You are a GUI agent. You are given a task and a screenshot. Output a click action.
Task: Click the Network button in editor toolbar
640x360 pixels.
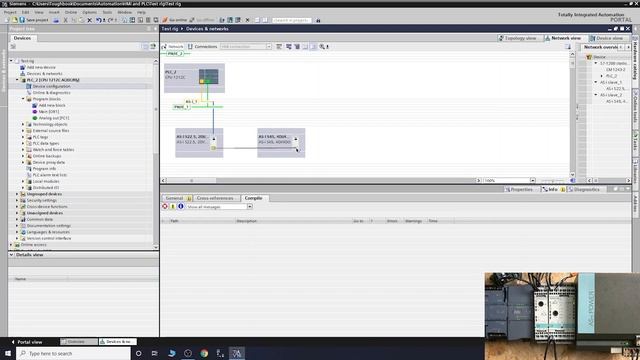pos(173,47)
